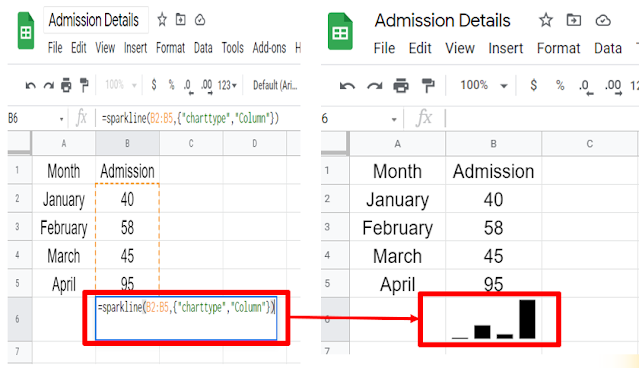639x368 pixels.
Task: Select column B header in left window
Action: coord(127,143)
